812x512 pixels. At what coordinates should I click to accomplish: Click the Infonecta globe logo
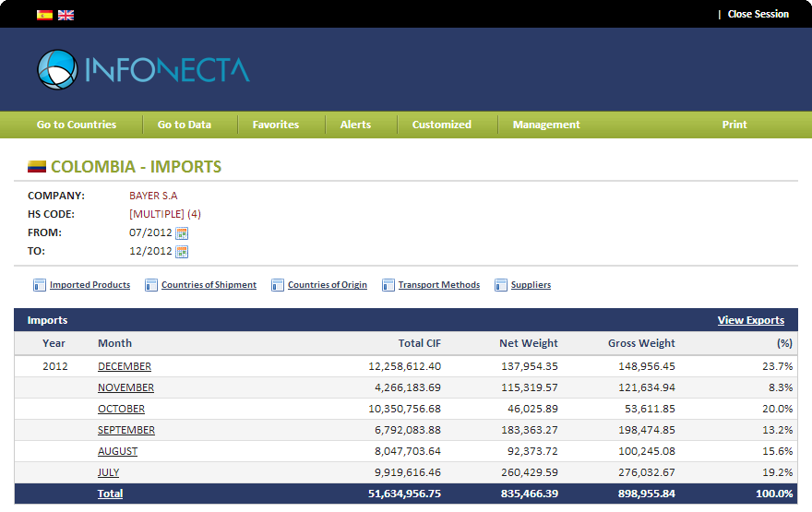(x=57, y=70)
